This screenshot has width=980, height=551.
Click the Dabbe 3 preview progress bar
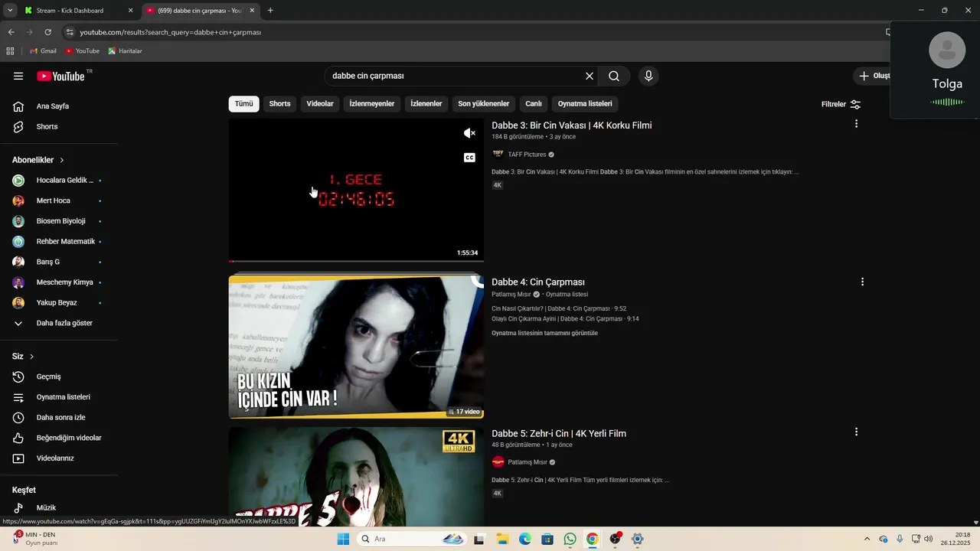click(356, 261)
